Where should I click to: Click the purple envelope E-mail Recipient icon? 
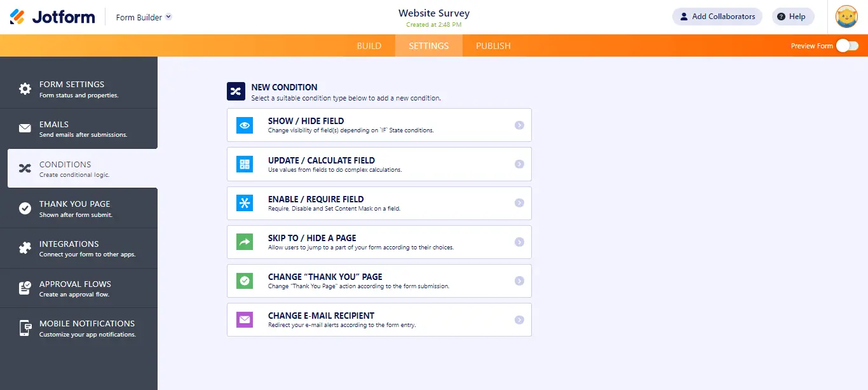click(x=245, y=319)
